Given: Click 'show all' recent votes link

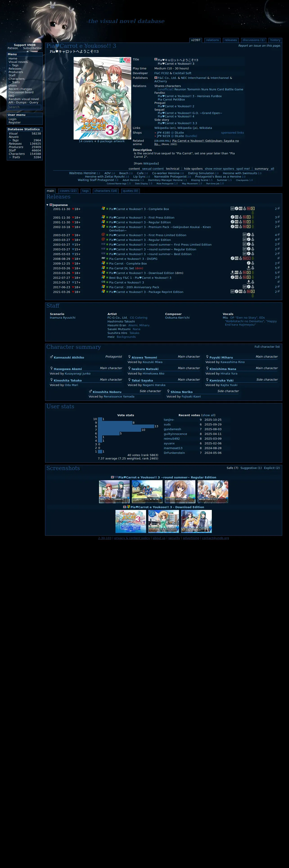Looking at the screenshot, I should coord(208,415).
